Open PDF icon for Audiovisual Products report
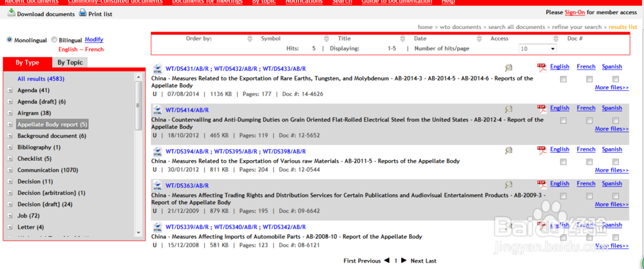This screenshot has width=644, height=269. pos(542,184)
